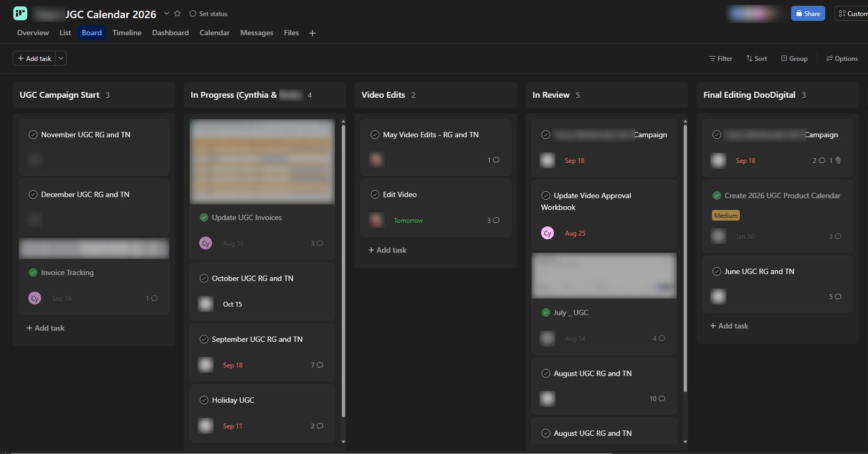Click the Aug 25 due date

click(x=575, y=233)
